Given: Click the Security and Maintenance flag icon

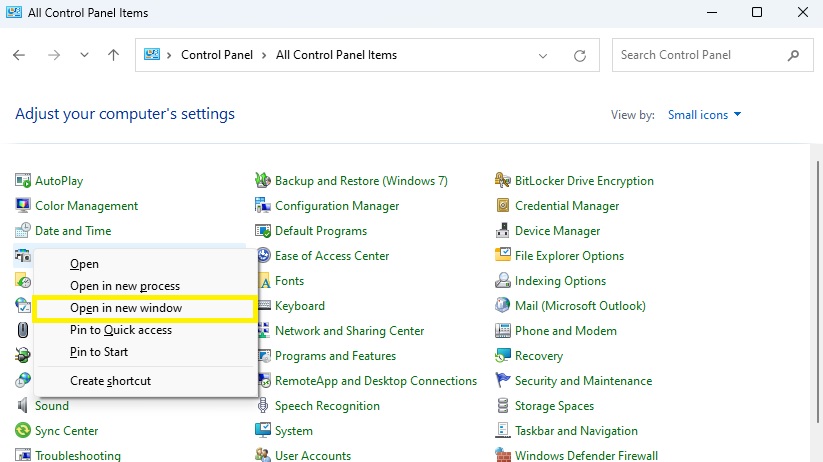Looking at the screenshot, I should (502, 381).
